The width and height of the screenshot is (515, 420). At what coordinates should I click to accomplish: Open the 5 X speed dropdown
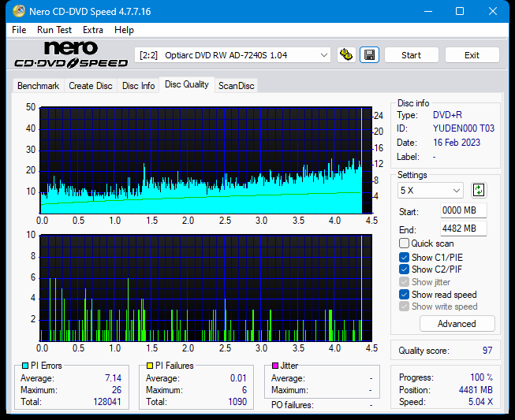point(431,191)
